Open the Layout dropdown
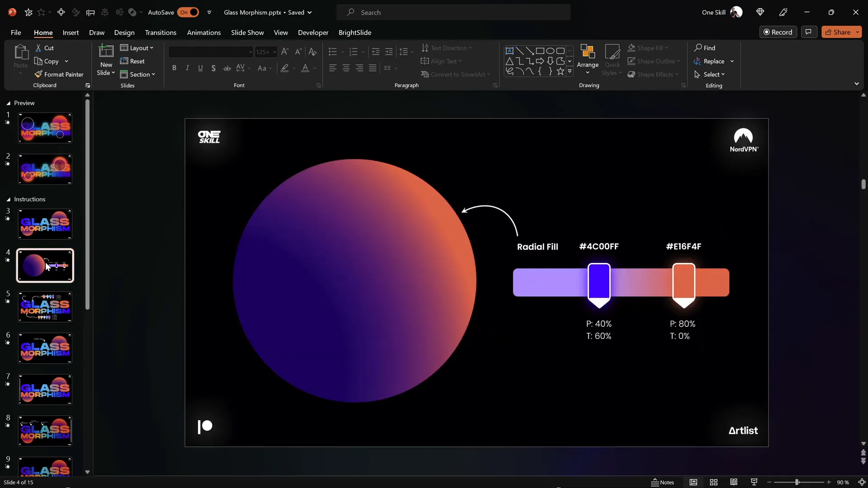Screen dimensions: 868x488 [x=137, y=48]
